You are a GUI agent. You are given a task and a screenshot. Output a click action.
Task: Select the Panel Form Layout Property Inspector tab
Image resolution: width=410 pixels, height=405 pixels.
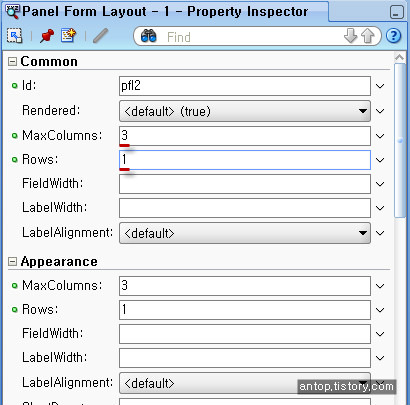point(165,11)
